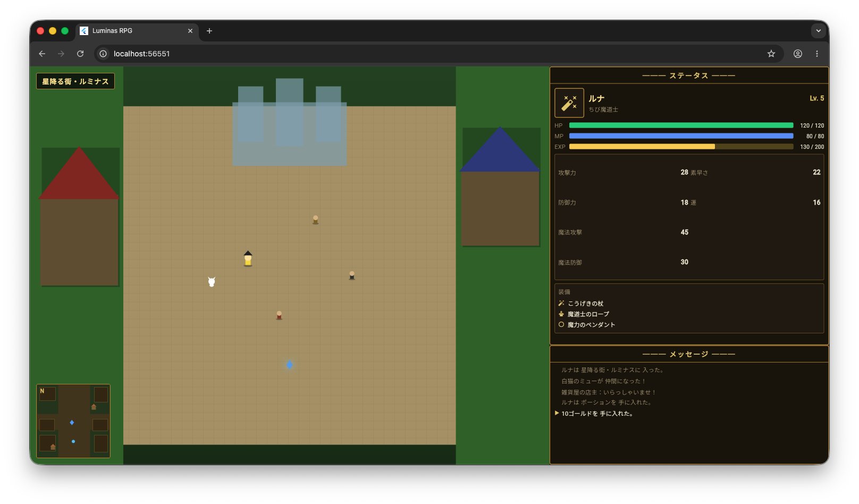This screenshot has height=504, width=859.
Task: Click the 防御力 stat value 18
Action: click(684, 203)
